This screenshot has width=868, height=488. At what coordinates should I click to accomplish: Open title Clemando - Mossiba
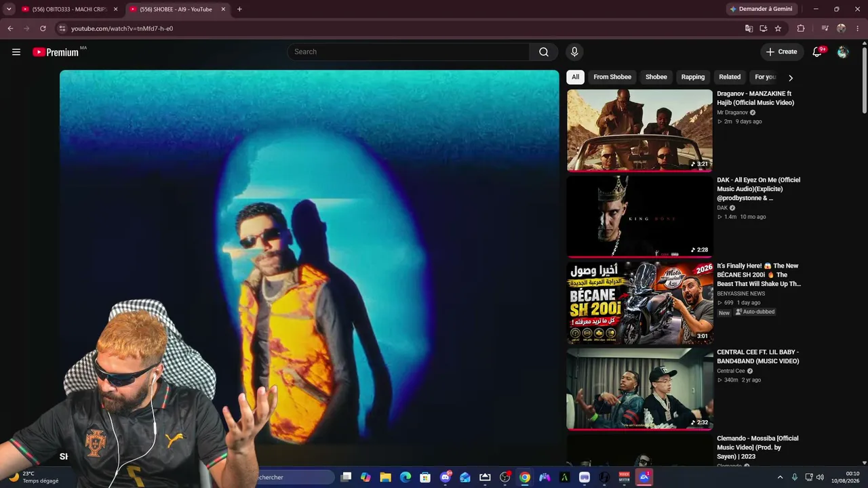tap(757, 447)
